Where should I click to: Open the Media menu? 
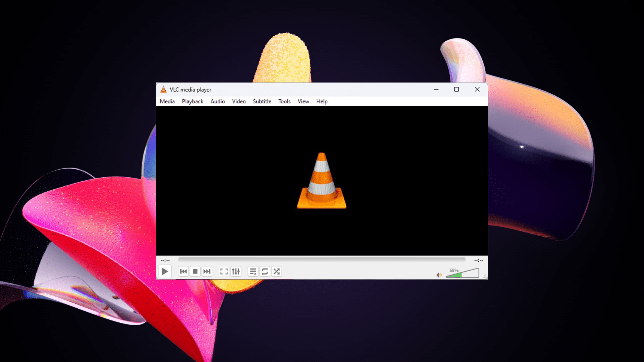(x=167, y=101)
